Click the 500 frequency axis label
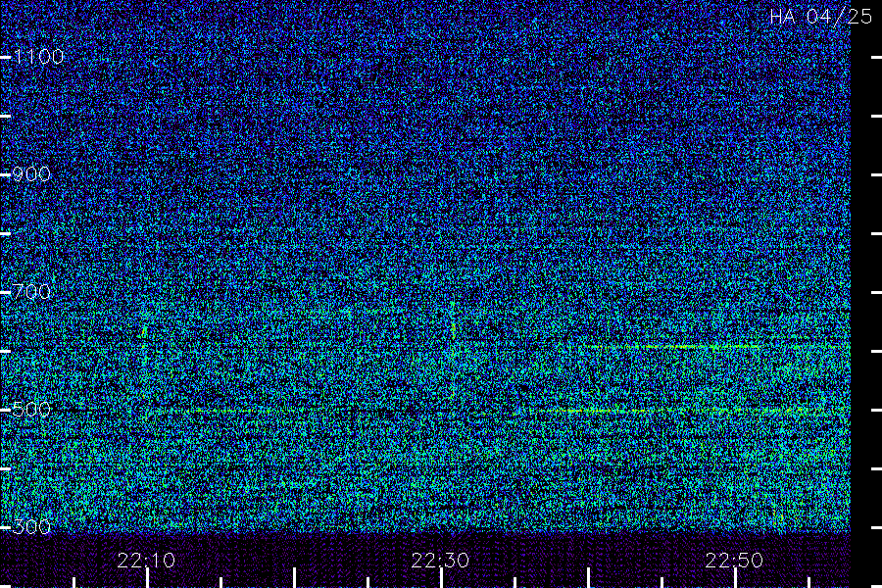 point(31,410)
